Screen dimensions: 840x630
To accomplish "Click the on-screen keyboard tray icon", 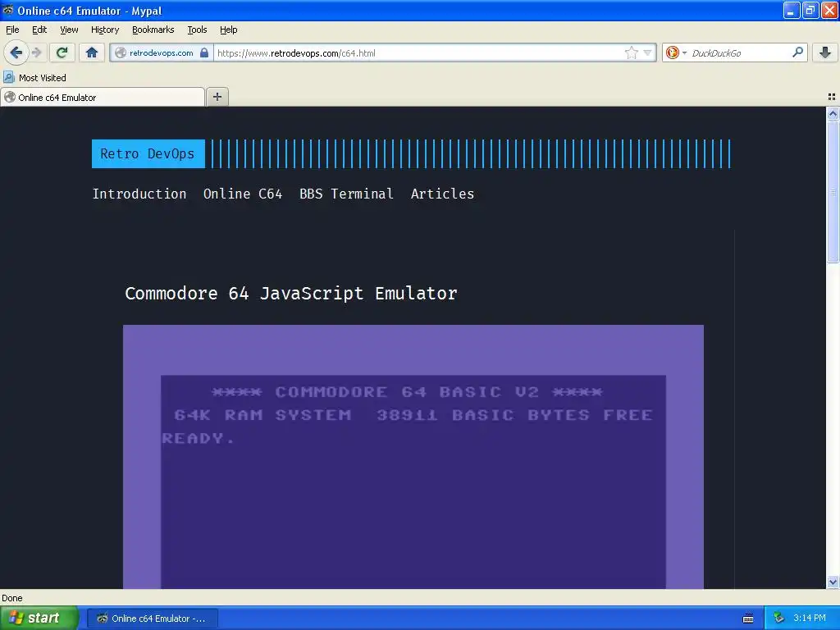I will click(748, 619).
